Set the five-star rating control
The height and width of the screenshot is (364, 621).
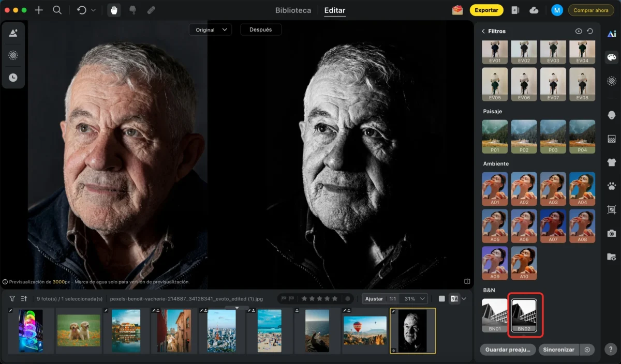(x=319, y=298)
